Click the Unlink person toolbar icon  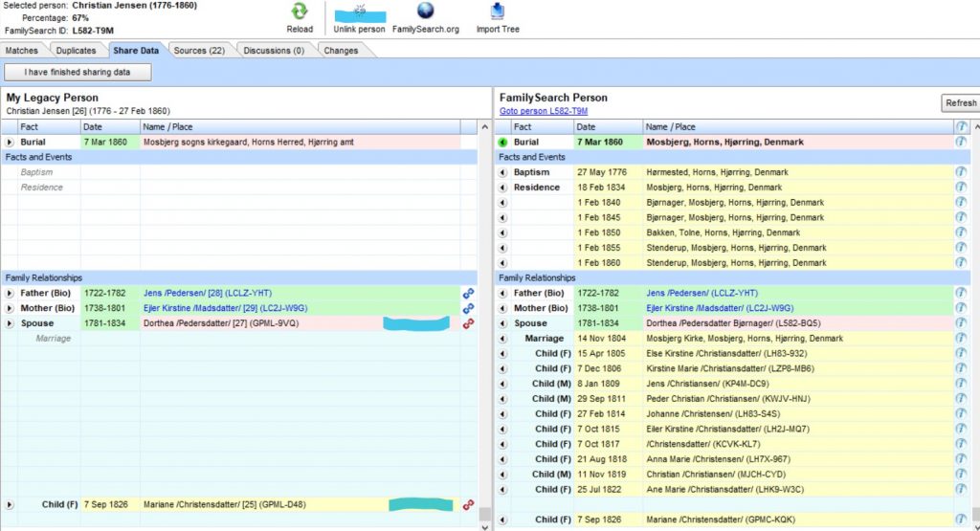pyautogui.click(x=360, y=13)
